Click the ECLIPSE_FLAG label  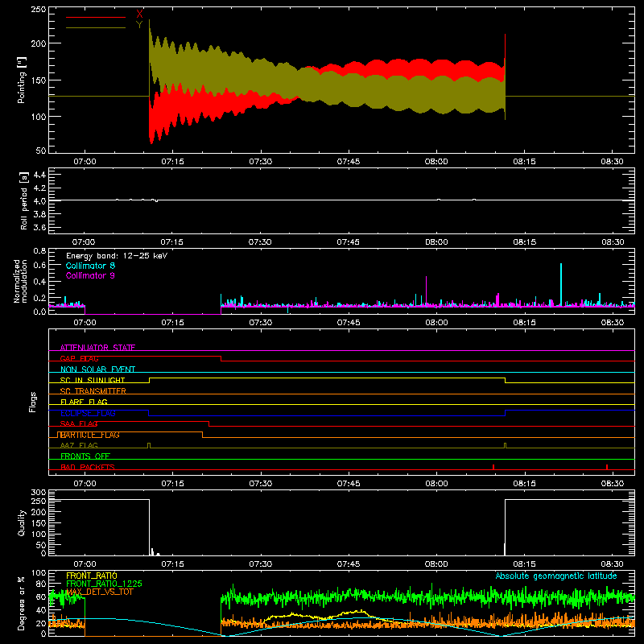pos(88,413)
